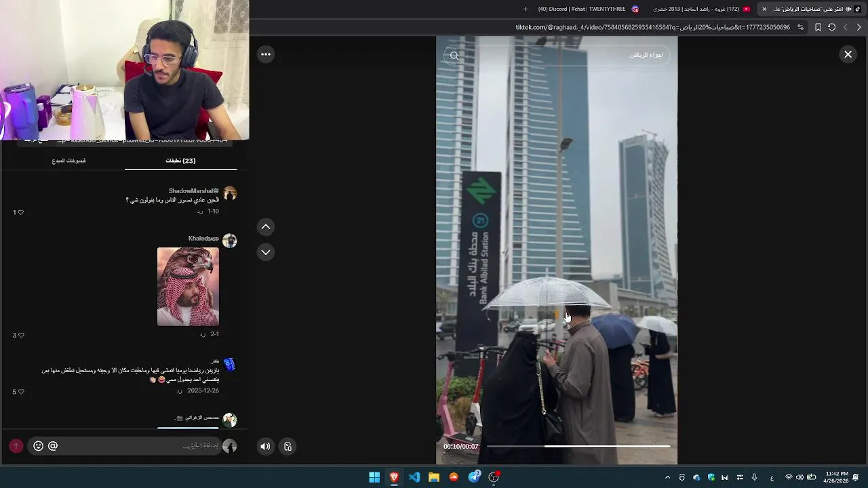Open the volume tray icon

click(800, 477)
